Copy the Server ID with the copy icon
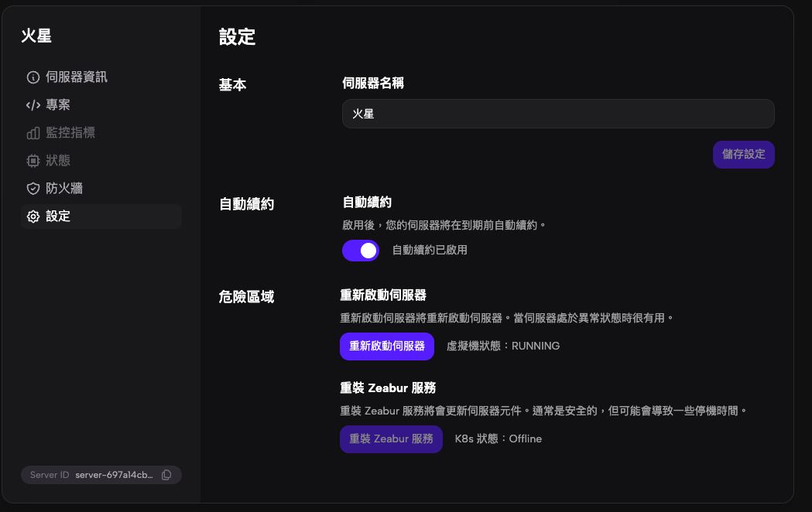 click(166, 475)
